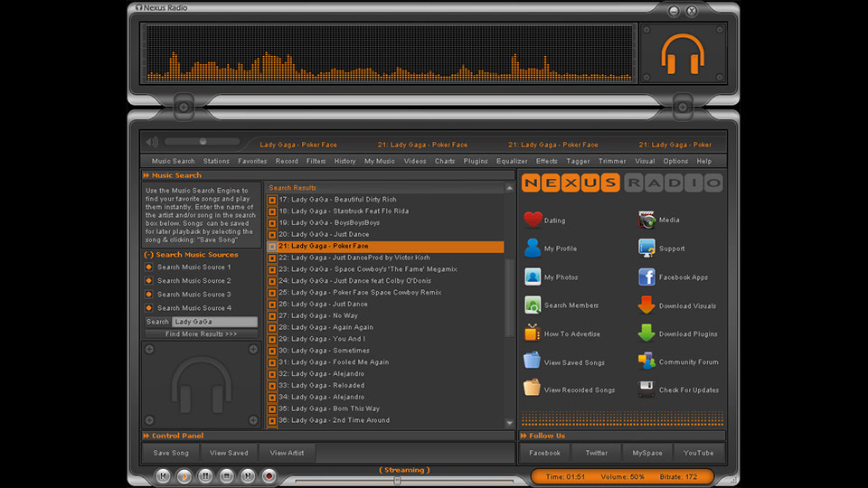Open the My Photos icon
868x488 pixels.
533,277
